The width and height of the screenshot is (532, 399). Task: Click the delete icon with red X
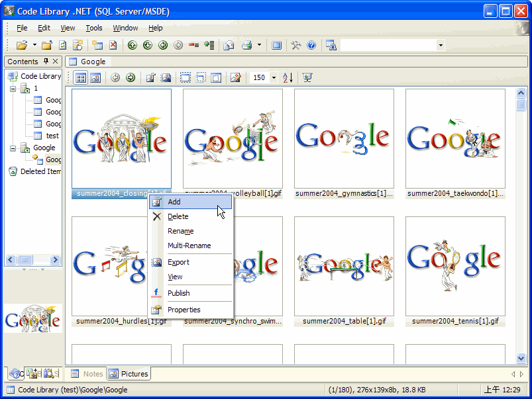(x=113, y=45)
